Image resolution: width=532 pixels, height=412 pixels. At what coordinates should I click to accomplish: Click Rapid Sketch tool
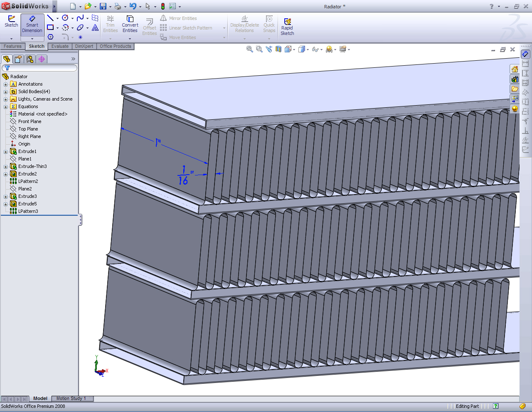287,27
